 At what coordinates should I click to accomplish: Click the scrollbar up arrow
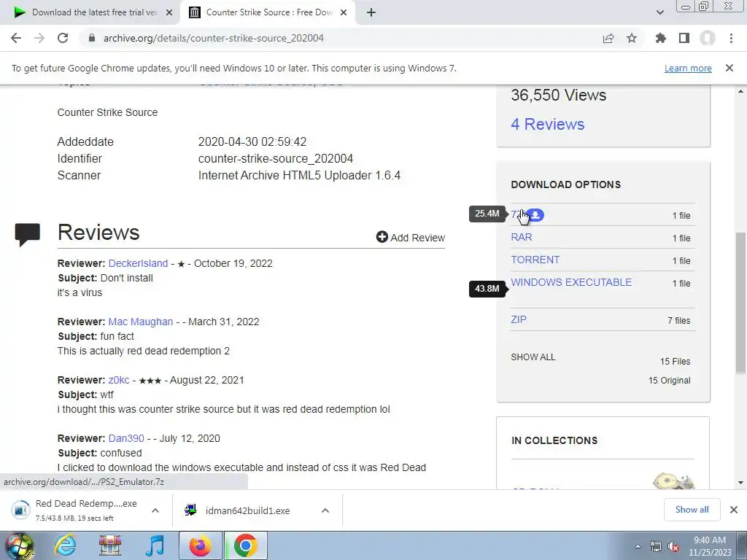tap(741, 91)
